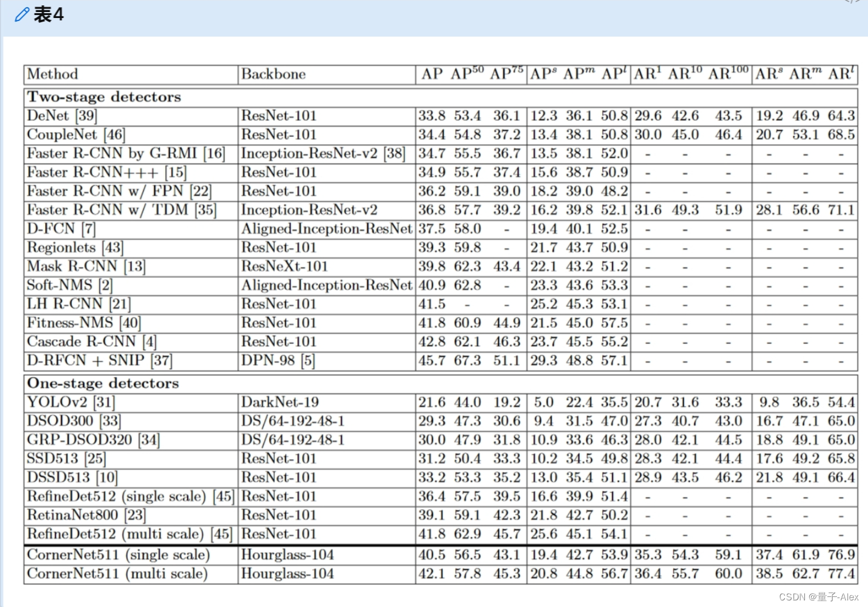This screenshot has width=868, height=607.
Task: Click AR100 value 59.1 in CornerNet511 single scale row
Action: pyautogui.click(x=728, y=555)
